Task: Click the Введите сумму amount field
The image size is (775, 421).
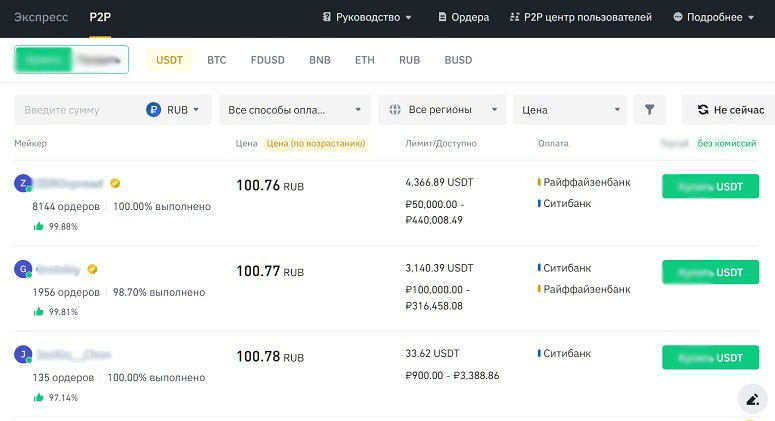Action: 78,110
